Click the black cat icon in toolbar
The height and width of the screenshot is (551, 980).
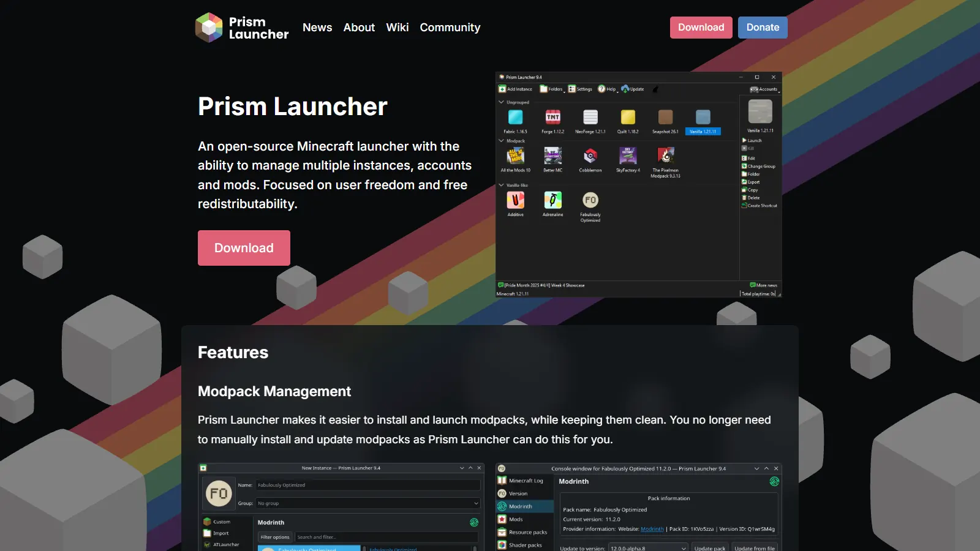(655, 89)
